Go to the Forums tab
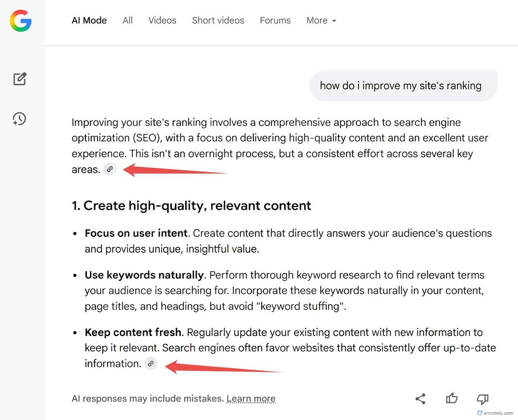518x420 pixels. [x=275, y=20]
